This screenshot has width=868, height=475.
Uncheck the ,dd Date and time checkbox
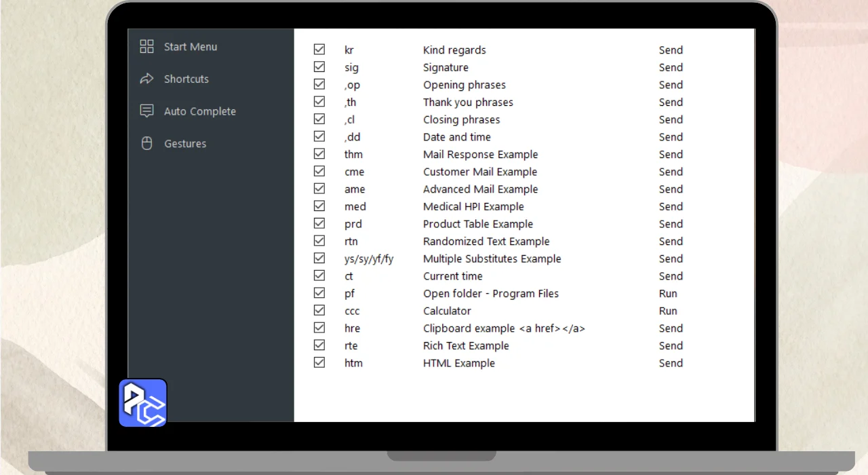click(319, 136)
